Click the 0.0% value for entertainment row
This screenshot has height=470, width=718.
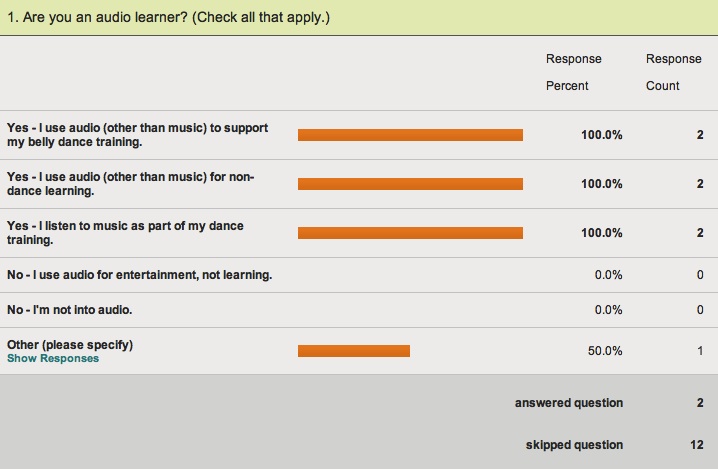(x=608, y=275)
